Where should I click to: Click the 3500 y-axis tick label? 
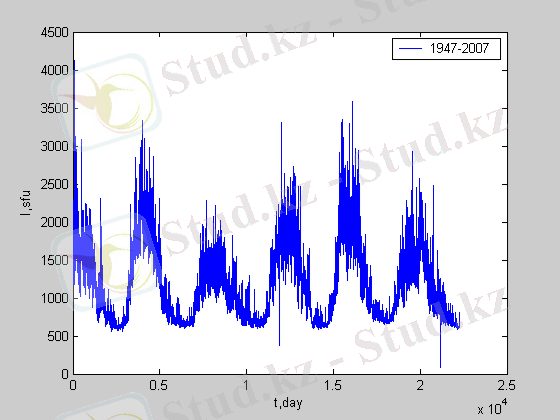(x=54, y=108)
